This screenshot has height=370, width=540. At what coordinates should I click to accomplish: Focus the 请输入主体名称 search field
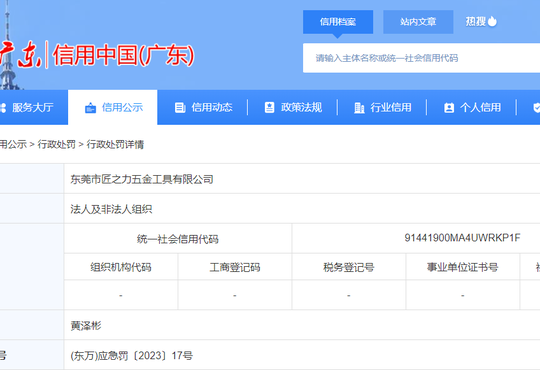[422, 58]
